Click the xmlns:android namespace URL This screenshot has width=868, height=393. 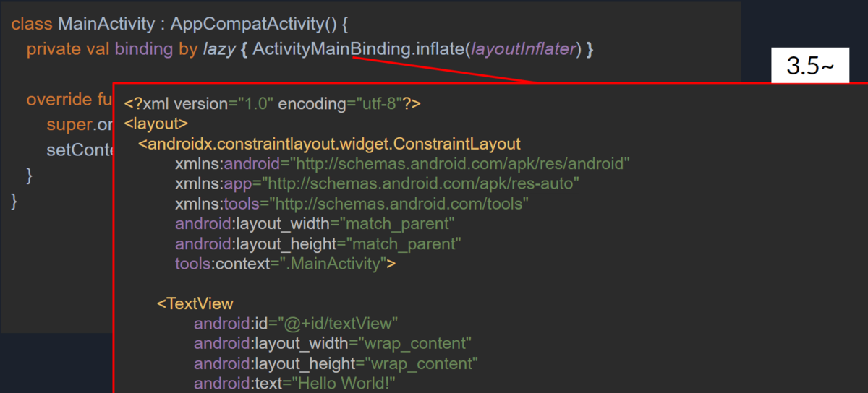tap(460, 164)
